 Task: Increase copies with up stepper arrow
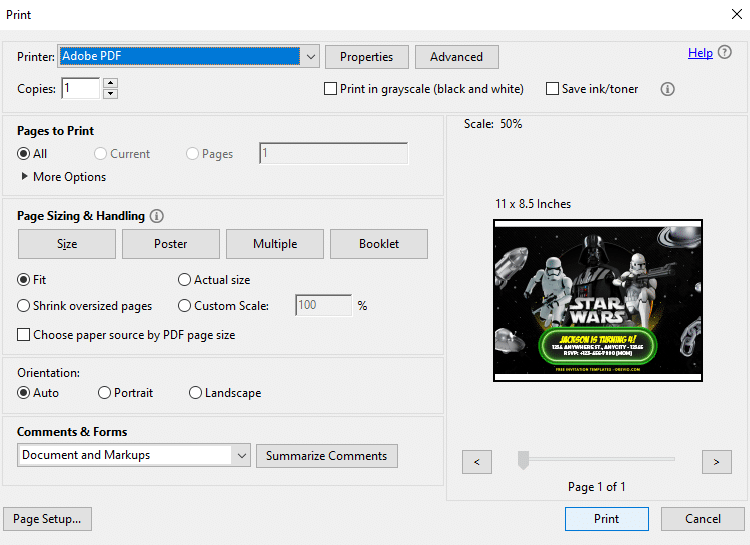click(110, 83)
